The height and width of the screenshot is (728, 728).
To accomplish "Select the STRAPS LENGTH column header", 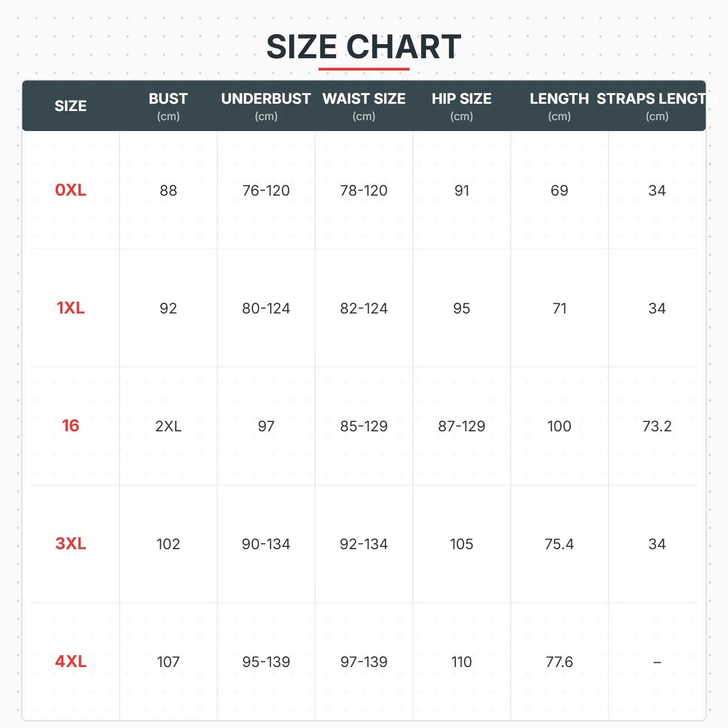I will point(655,106).
